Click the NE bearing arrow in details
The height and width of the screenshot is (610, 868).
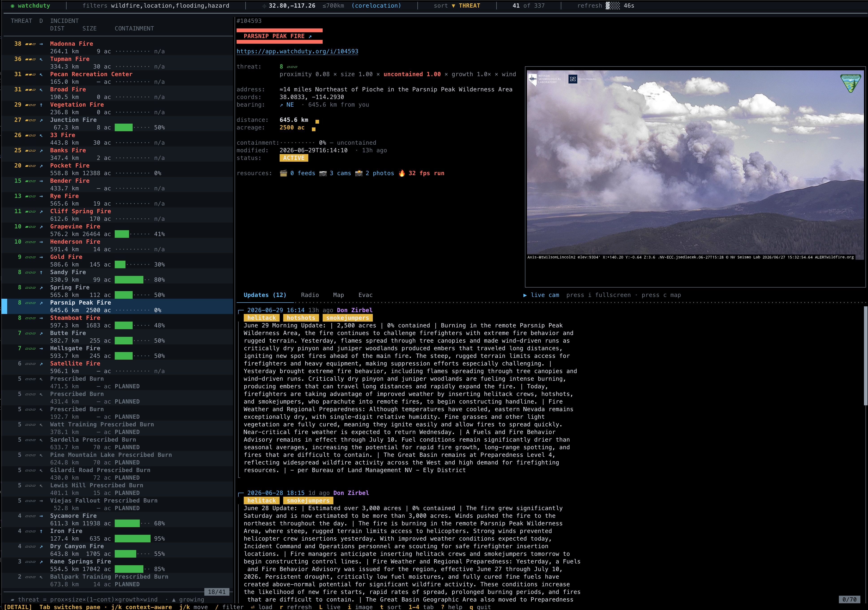click(x=281, y=105)
